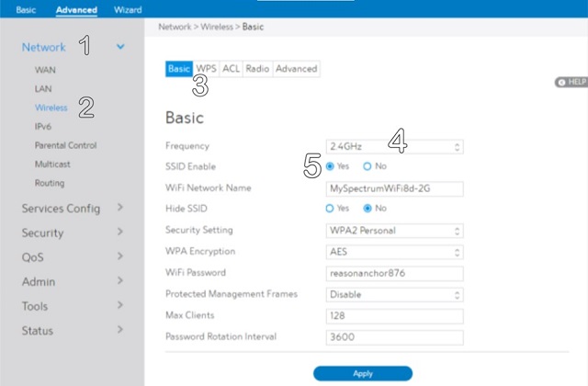This screenshot has width=588, height=386.
Task: Click the HELP icon button
Action: pyautogui.click(x=570, y=82)
